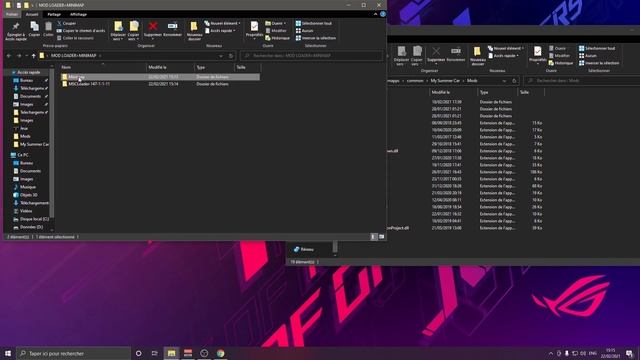Image resolution: width=640 pixels, height=360 pixels.
Task: Sort front window by Type column
Action: pyautogui.click(x=214, y=67)
